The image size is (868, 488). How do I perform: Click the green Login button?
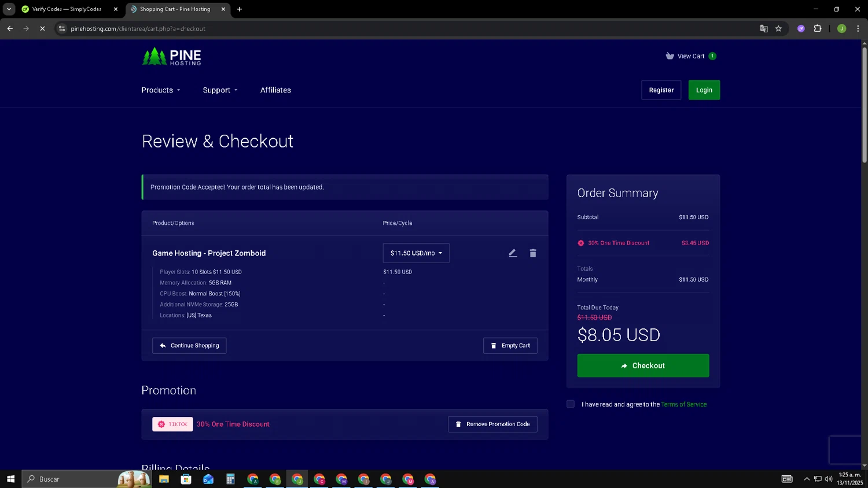point(704,90)
